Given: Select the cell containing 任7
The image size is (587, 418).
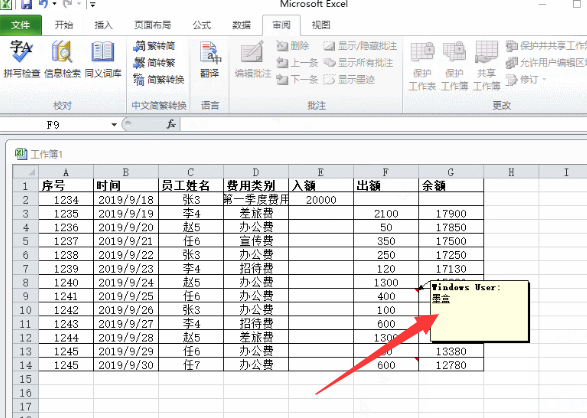Looking at the screenshot, I should pos(191,365).
